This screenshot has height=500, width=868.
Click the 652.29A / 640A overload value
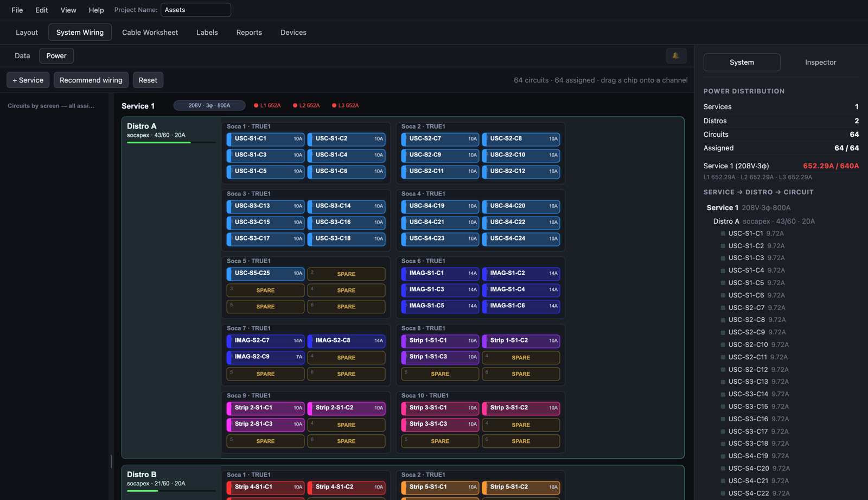tap(831, 166)
